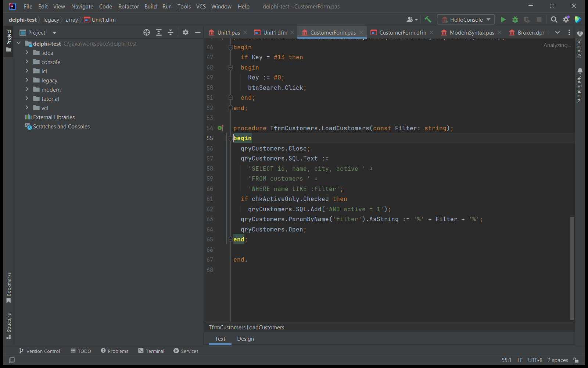588x368 pixels.
Task: Click the editor vertical scrollbar thumb
Action: click(572, 268)
